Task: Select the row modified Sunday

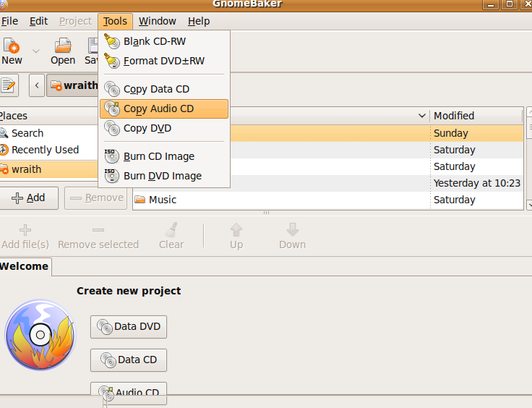Action: pyautogui.click(x=377, y=133)
